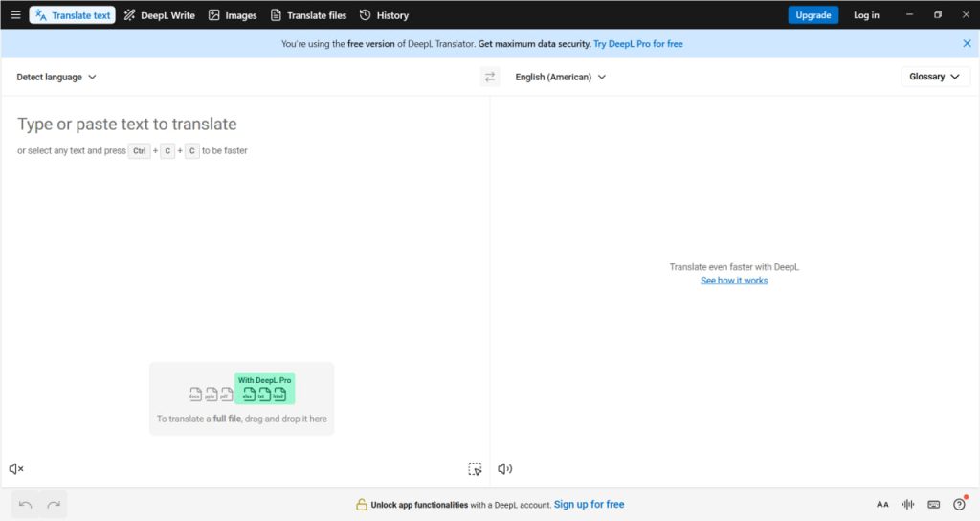Open the hamburger menu
The image size is (980, 521).
[x=15, y=15]
